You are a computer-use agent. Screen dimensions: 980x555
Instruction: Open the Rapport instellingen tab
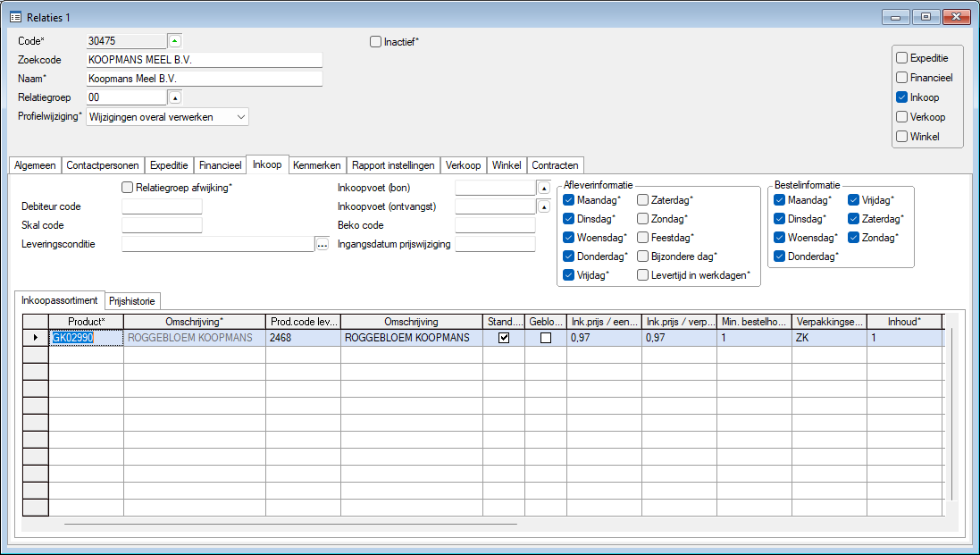(x=393, y=165)
